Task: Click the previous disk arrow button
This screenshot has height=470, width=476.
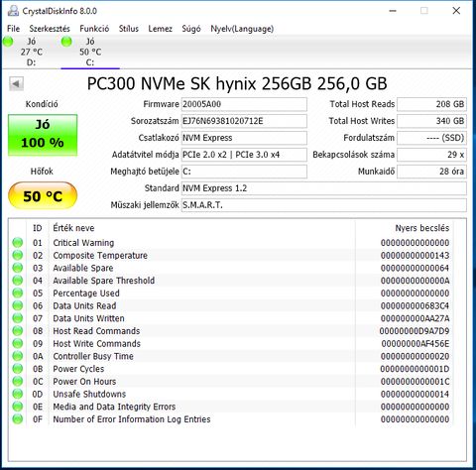Action: point(16,83)
